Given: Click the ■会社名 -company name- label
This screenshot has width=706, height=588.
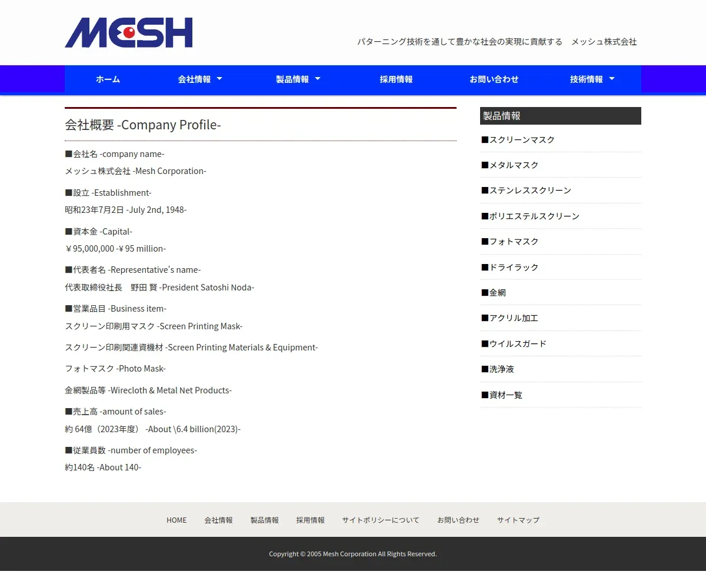Looking at the screenshot, I should 115,154.
